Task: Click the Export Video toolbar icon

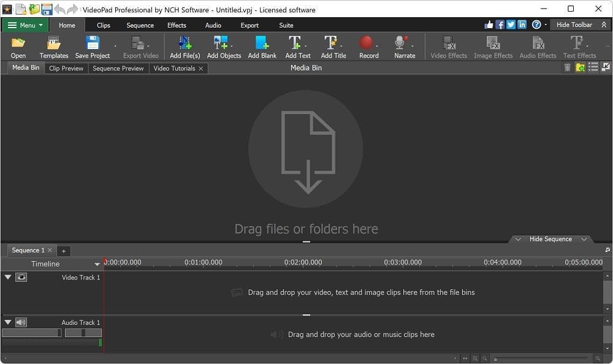Action: (137, 43)
